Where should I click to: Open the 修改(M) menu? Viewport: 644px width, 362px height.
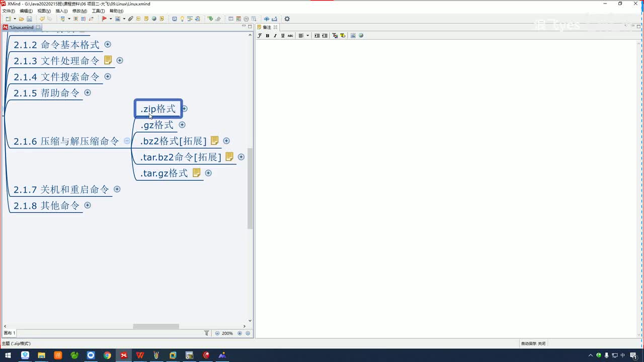79,11
